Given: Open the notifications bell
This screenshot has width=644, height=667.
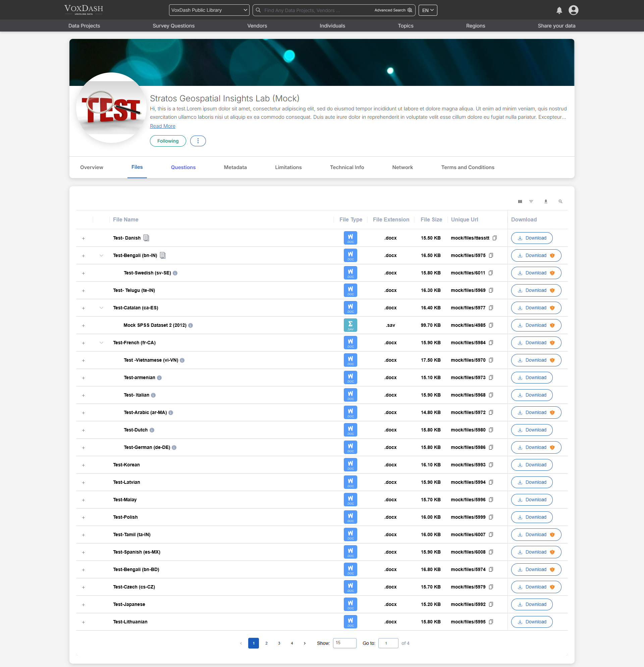Looking at the screenshot, I should tap(559, 10).
